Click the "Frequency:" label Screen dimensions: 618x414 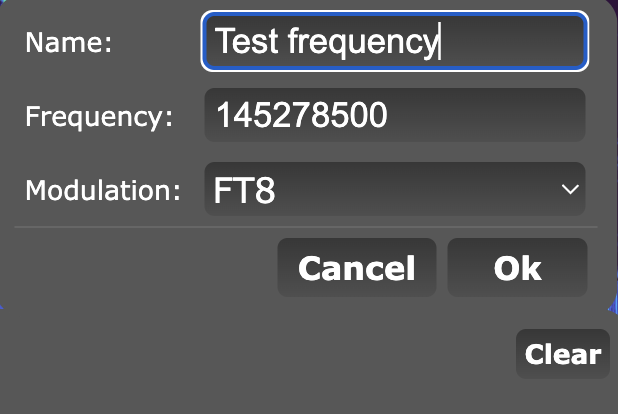pyautogui.click(x=99, y=116)
